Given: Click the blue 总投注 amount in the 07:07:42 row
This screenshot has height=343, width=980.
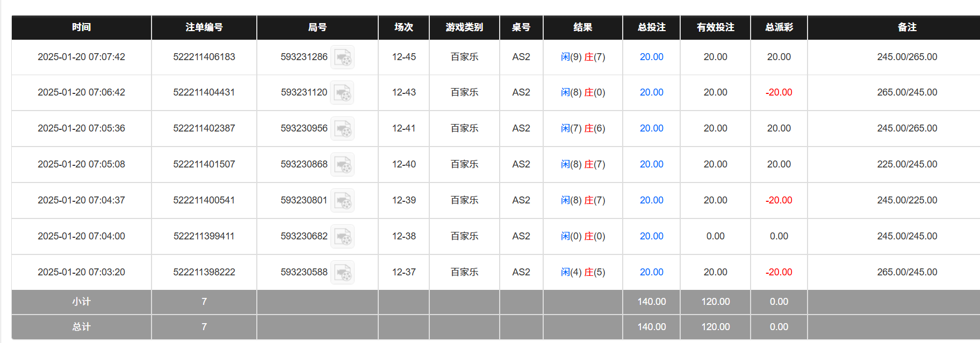Looking at the screenshot, I should click(x=651, y=56).
